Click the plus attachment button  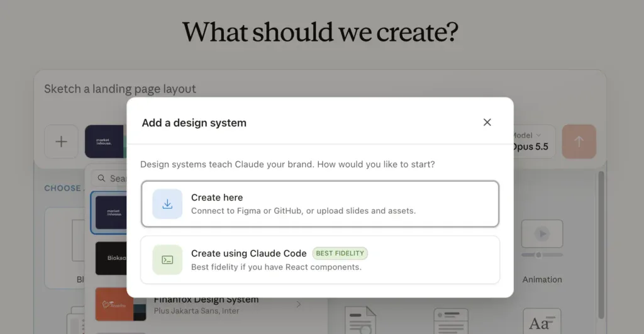[x=61, y=142]
